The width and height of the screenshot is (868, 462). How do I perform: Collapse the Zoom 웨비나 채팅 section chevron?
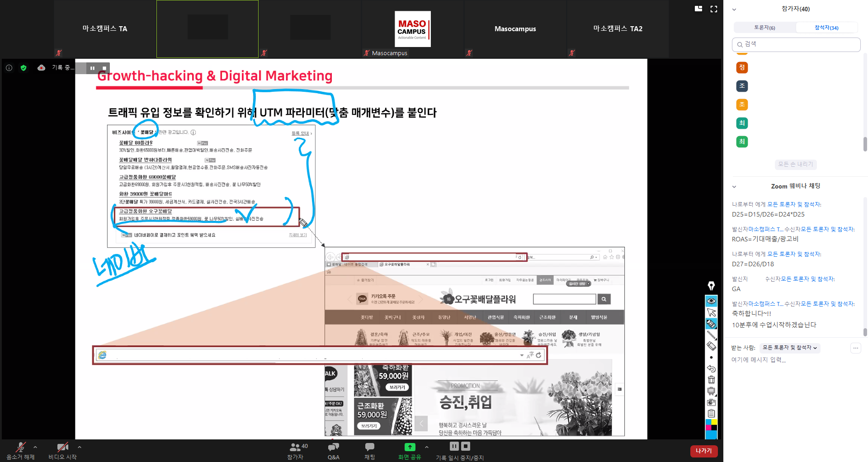(x=734, y=186)
